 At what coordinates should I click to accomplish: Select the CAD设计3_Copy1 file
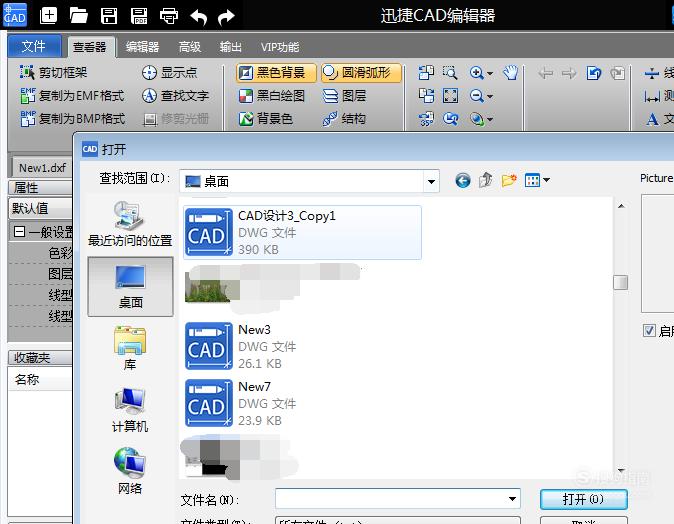(302, 232)
